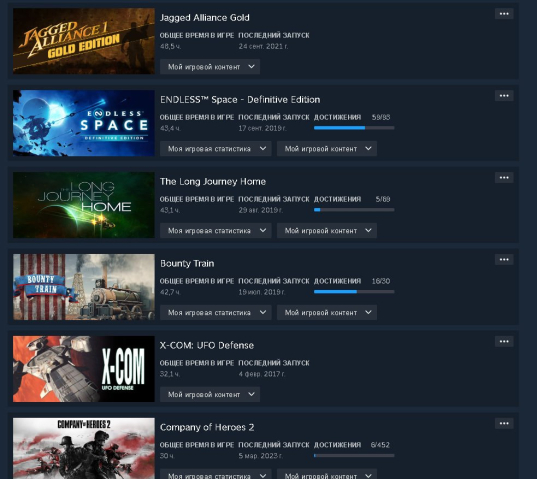Image resolution: width=537 pixels, height=479 pixels.
Task: Expand ENDLESS Space game statistics dropdown
Action: [x=215, y=149]
